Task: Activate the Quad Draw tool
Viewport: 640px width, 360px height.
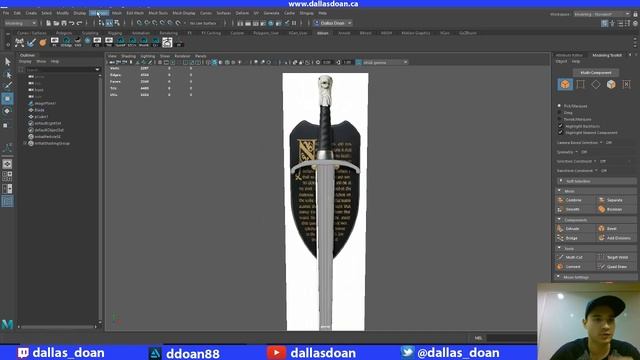Action: click(x=617, y=267)
